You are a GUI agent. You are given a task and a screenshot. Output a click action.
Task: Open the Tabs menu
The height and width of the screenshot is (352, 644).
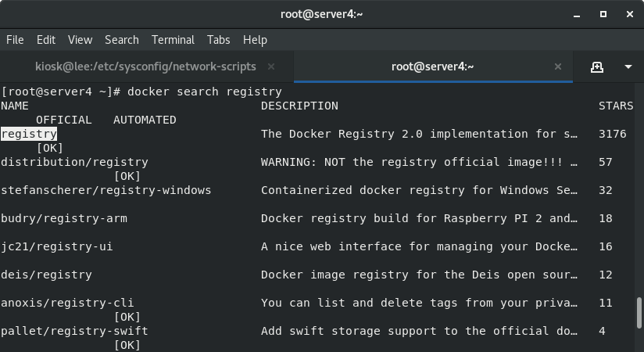click(x=218, y=40)
